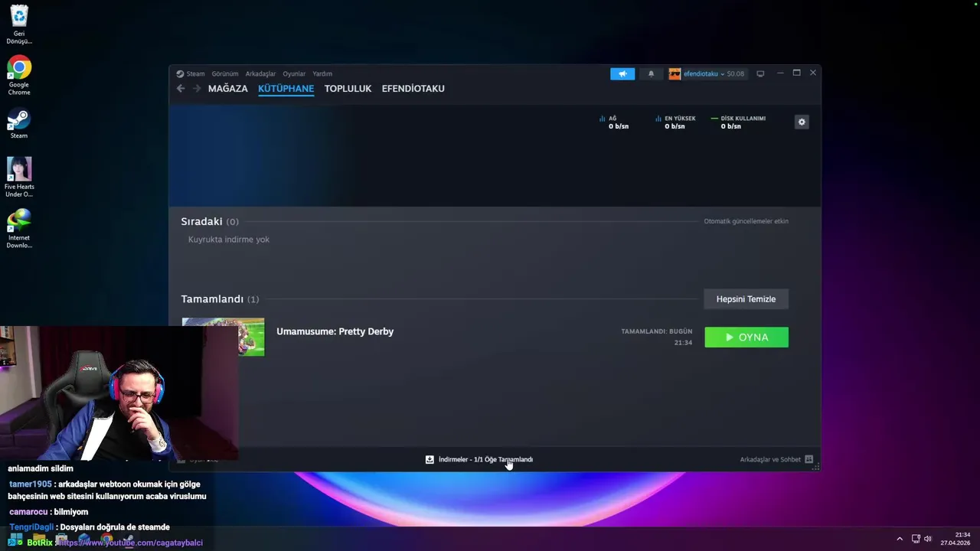Minimize the Steam window
This screenshot has height=551, width=980.
point(780,73)
